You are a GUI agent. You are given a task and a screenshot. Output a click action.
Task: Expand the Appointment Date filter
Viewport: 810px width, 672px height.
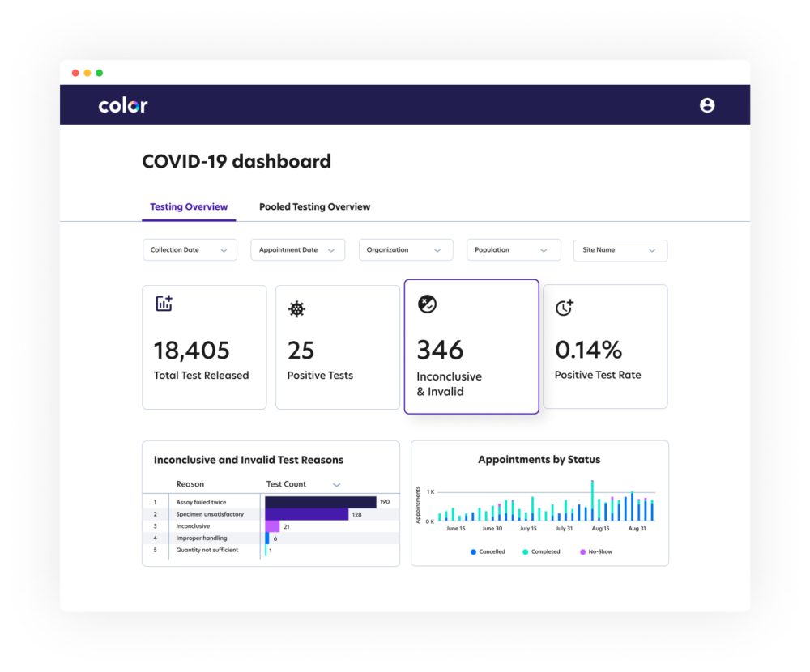(x=297, y=250)
